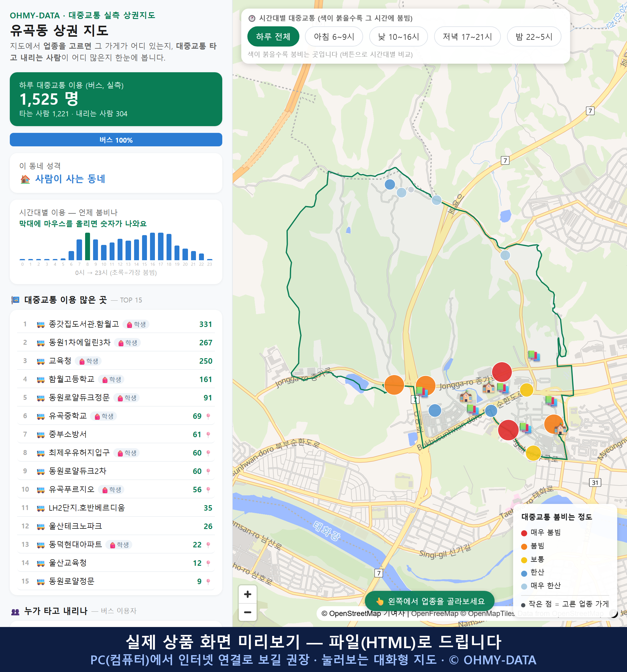Click the pin icon on 동덕현대아파트 row
The height and width of the screenshot is (672, 627).
coord(208,545)
